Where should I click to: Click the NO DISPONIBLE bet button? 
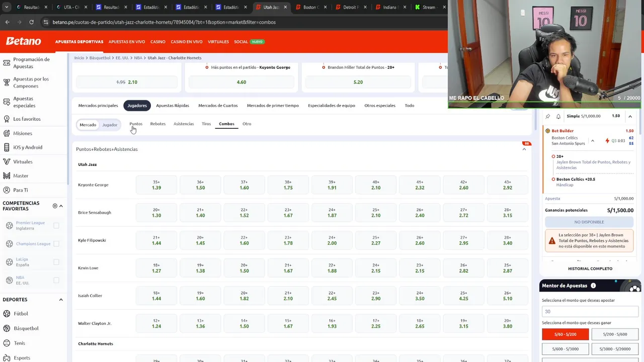[589, 222]
